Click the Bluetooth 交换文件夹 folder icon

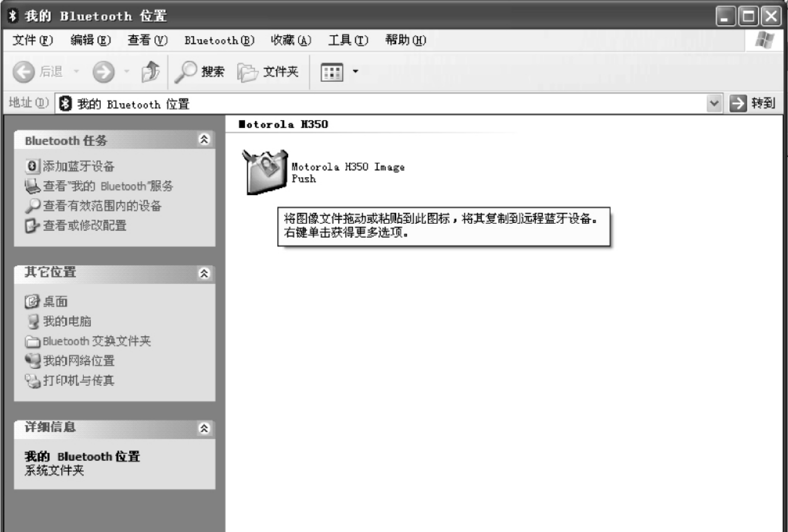pyautogui.click(x=32, y=342)
